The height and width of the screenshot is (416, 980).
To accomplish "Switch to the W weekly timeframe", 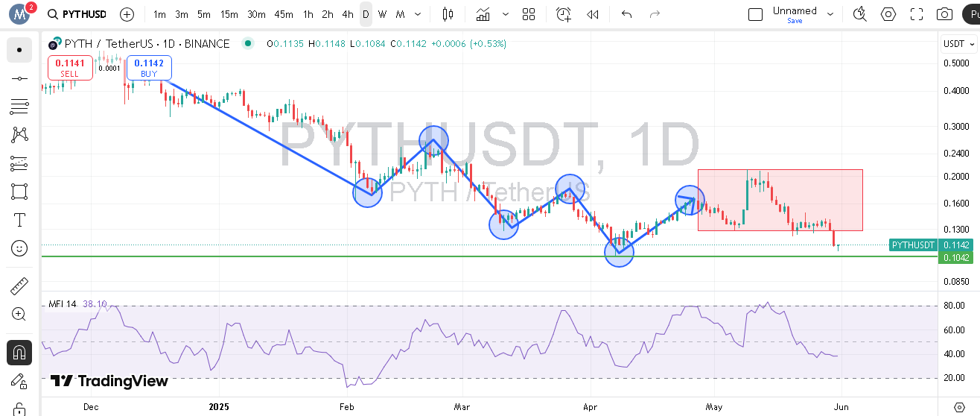I will point(383,14).
